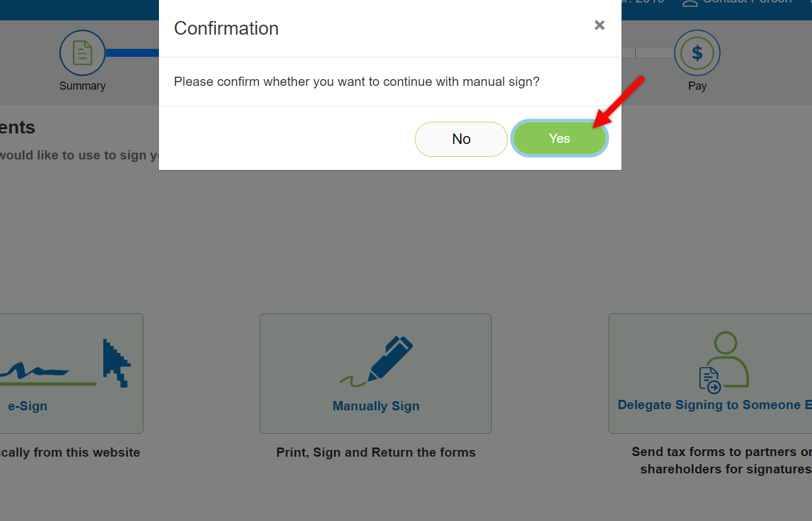The width and height of the screenshot is (812, 521).
Task: Confirm manual sign with Yes button
Action: pyautogui.click(x=559, y=138)
